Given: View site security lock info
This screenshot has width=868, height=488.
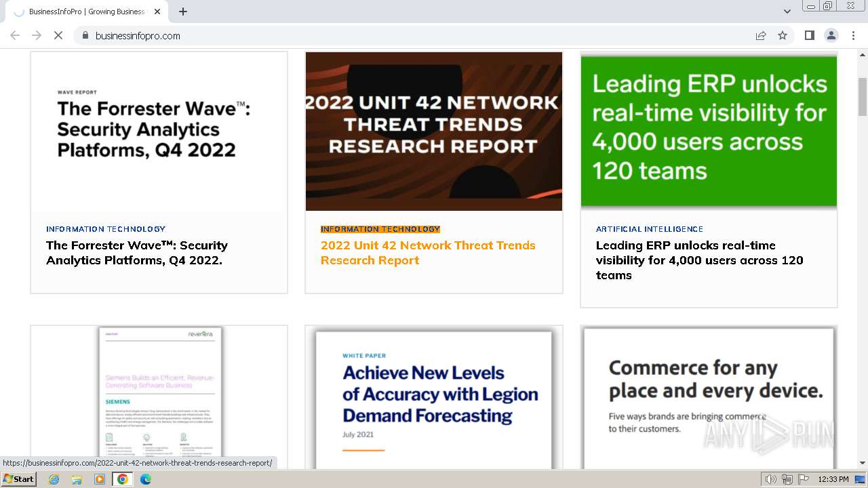Looking at the screenshot, I should coord(85,35).
